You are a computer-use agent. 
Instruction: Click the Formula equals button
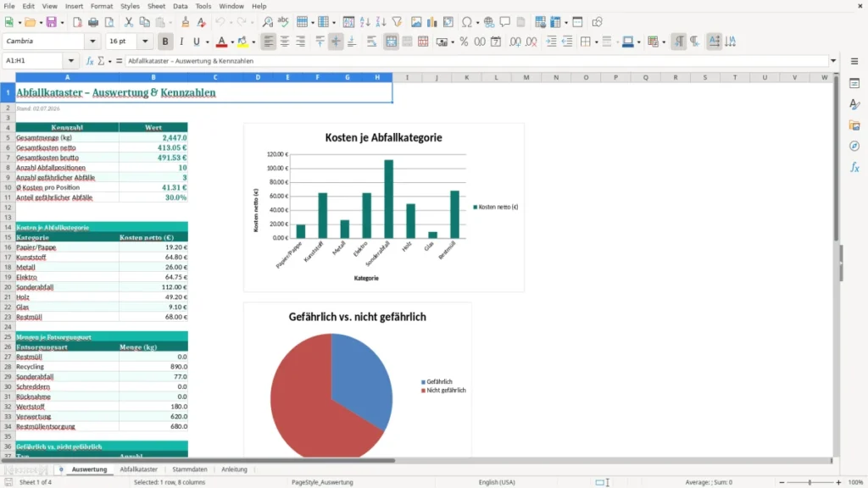pyautogui.click(x=119, y=61)
